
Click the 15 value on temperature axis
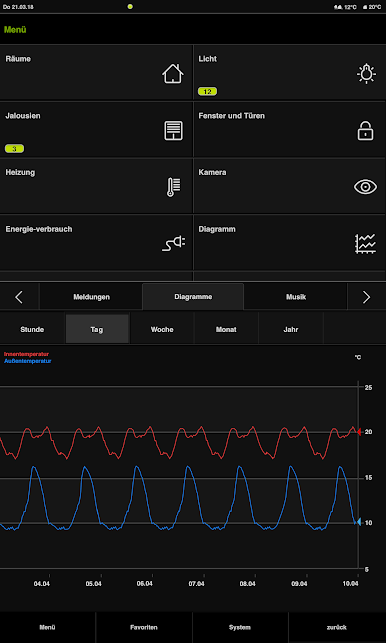click(x=368, y=478)
